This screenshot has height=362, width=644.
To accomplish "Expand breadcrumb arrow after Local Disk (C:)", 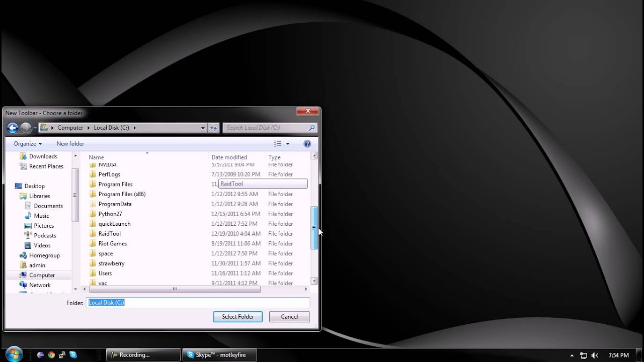I will pyautogui.click(x=135, y=128).
